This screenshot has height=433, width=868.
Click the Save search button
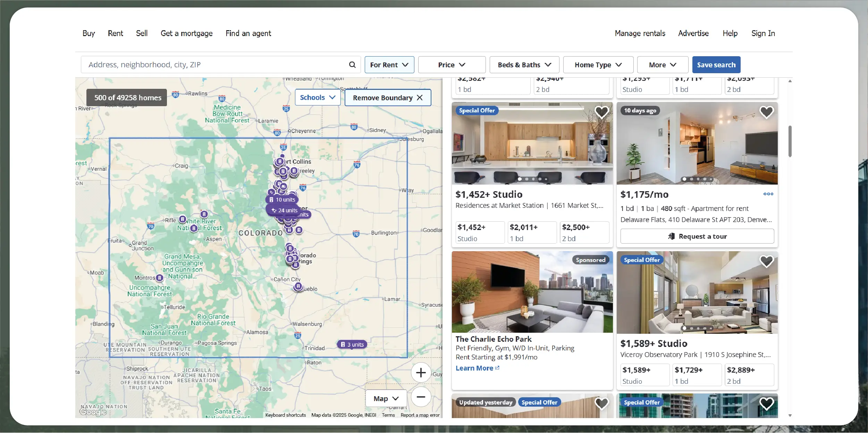pyautogui.click(x=716, y=65)
